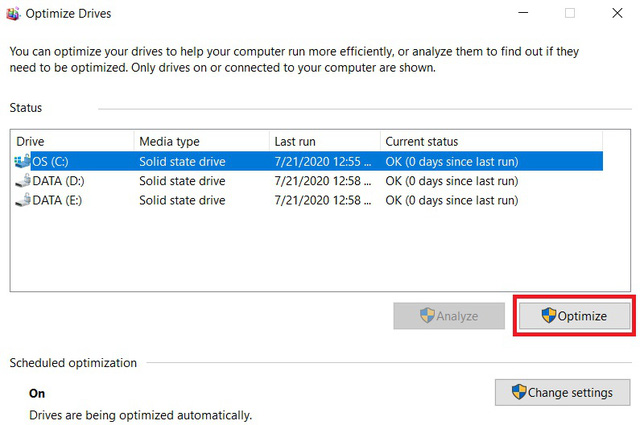Sort list by Media type column header
This screenshot has height=425, width=640.
click(x=202, y=141)
